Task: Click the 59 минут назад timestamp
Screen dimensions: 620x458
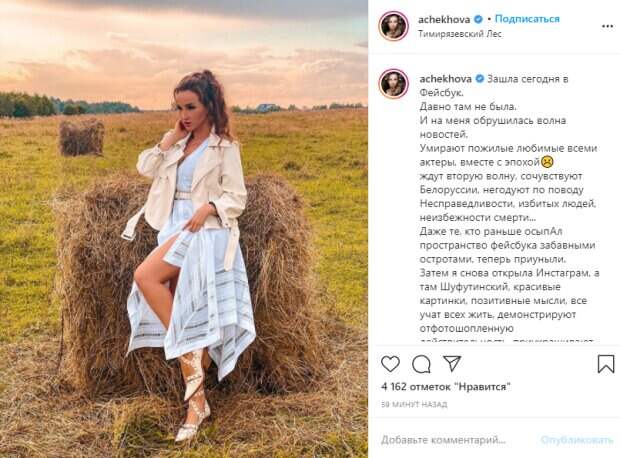Action: click(414, 404)
